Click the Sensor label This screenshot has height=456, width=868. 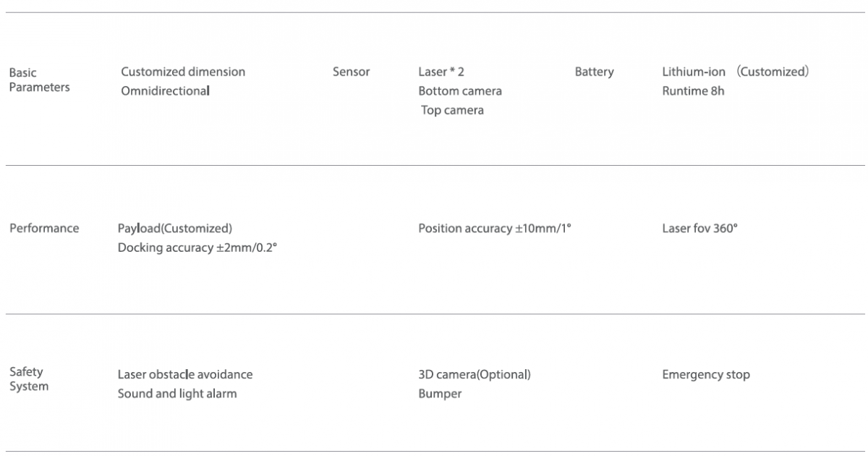coord(351,72)
